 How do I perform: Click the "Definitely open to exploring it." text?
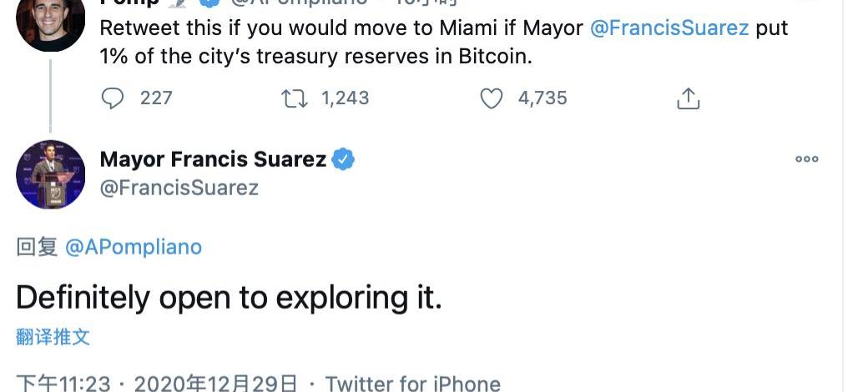click(x=229, y=298)
